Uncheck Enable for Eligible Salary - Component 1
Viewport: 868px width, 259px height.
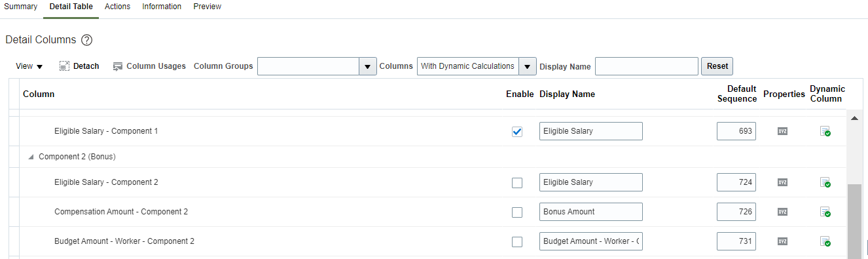pos(517,132)
